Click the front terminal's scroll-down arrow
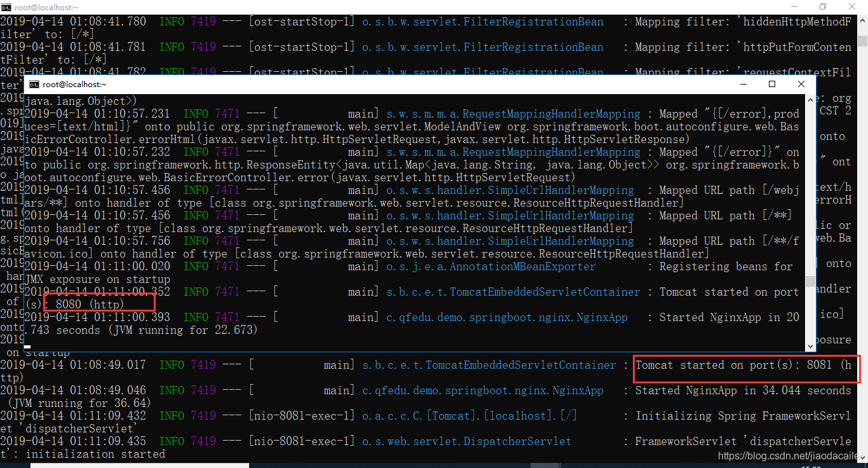The image size is (868, 468). [810, 345]
